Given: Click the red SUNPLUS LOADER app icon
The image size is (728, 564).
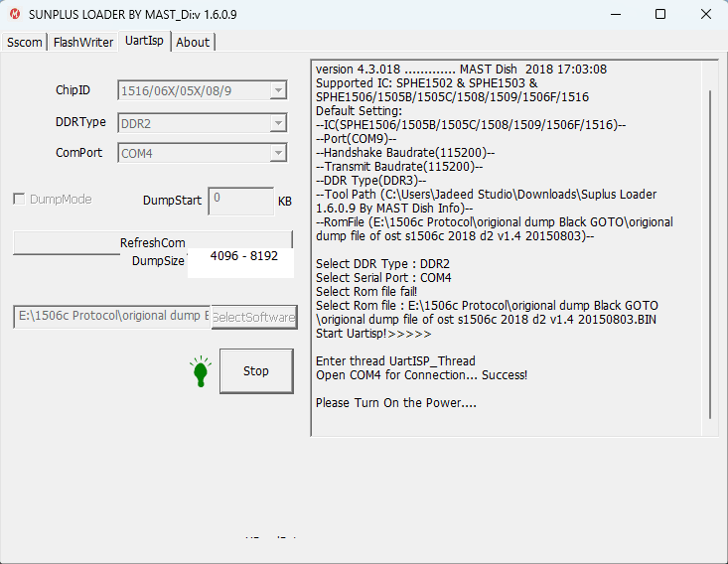Looking at the screenshot, I should pos(15,14).
